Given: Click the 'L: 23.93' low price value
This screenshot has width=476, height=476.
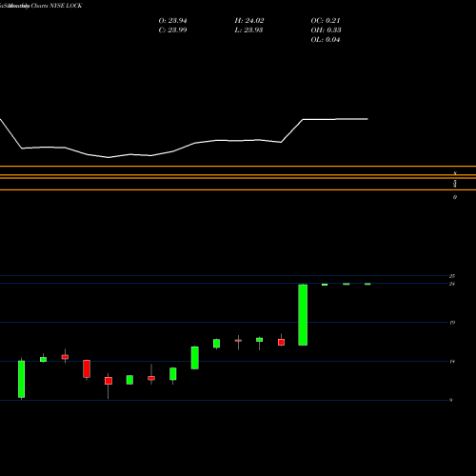Looking at the screenshot, I should pyautogui.click(x=248, y=30).
